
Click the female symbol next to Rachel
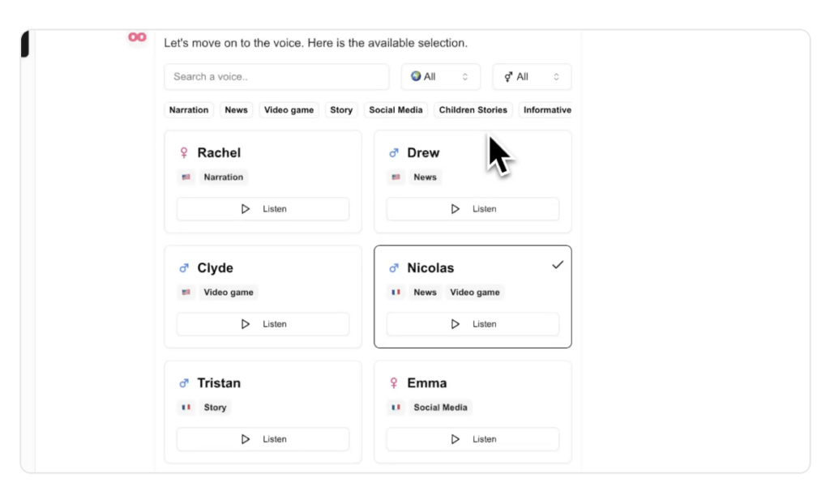tap(184, 153)
